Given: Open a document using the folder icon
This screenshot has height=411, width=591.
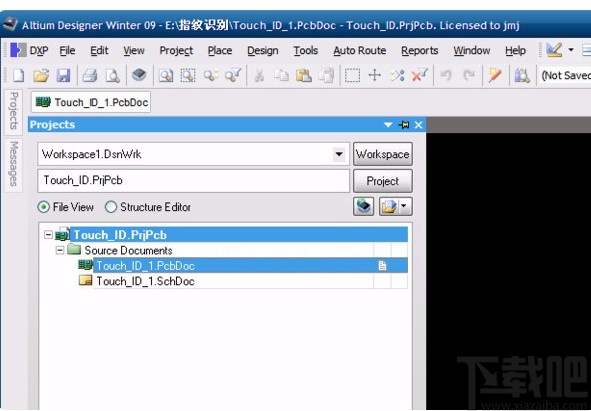Looking at the screenshot, I should pos(41,75).
